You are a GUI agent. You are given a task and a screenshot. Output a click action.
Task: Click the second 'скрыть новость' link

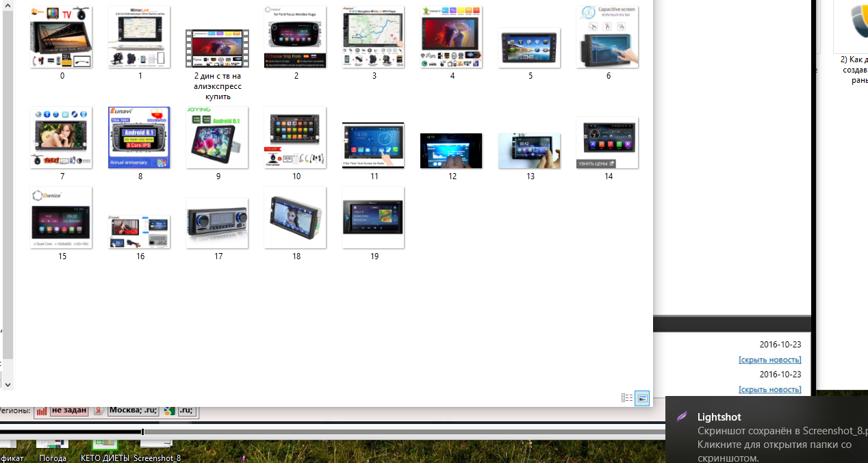[769, 389]
